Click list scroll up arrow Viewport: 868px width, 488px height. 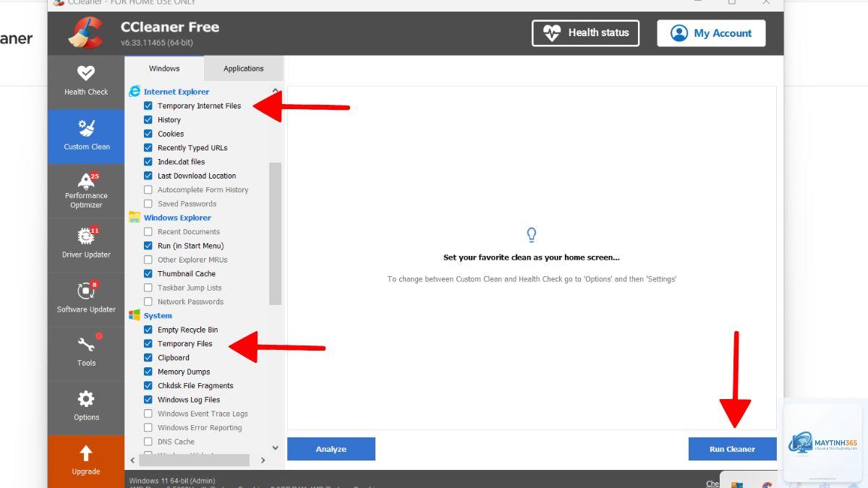coord(275,91)
